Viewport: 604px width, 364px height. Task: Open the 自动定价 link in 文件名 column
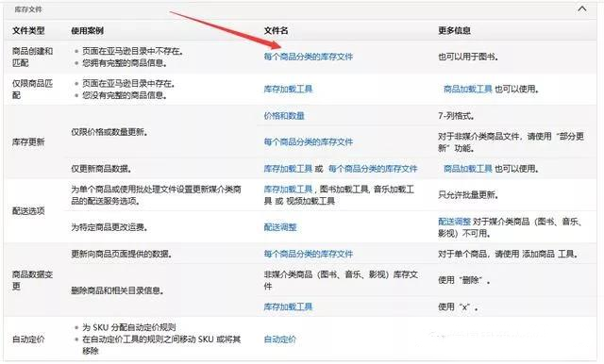280,339
